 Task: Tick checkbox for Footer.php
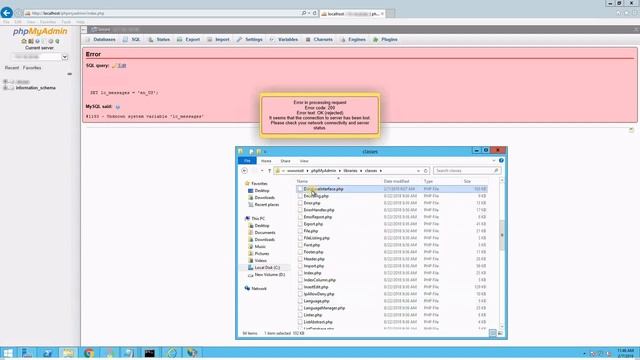[300, 252]
